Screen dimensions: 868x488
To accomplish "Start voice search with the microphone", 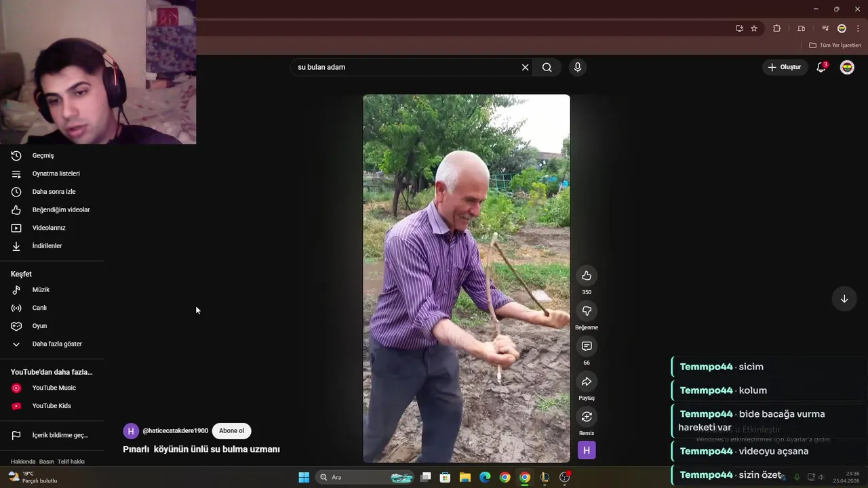I will tap(578, 67).
